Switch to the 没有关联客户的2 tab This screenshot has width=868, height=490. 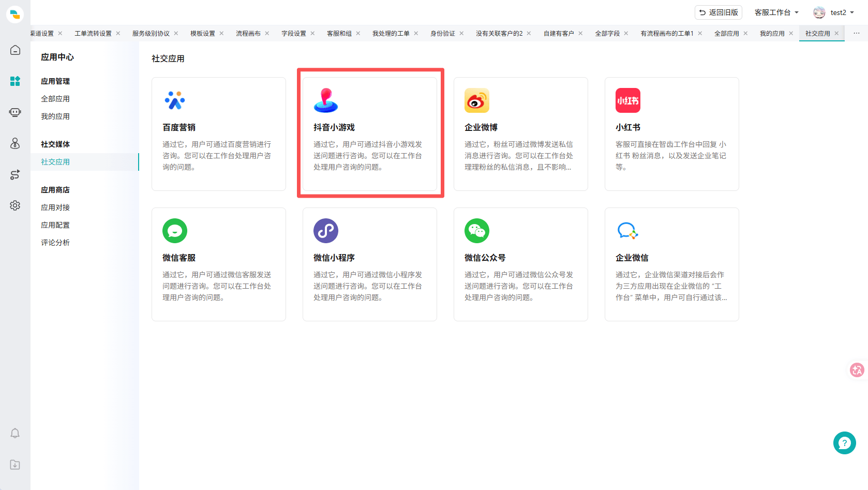point(499,33)
